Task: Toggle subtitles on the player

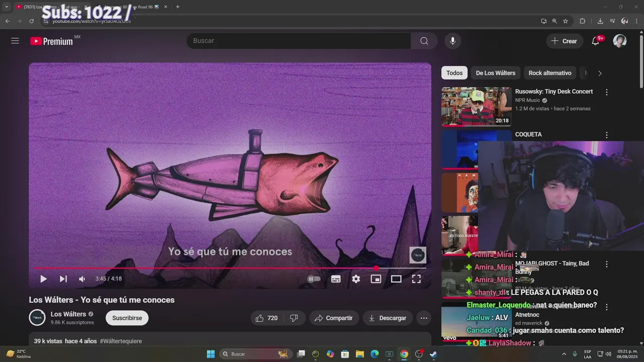Action: [x=336, y=279]
